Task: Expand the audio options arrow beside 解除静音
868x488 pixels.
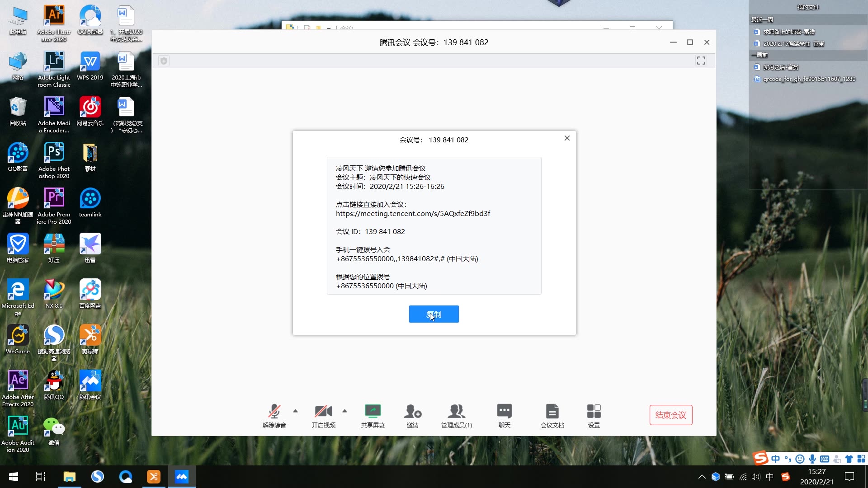Action: click(x=295, y=411)
